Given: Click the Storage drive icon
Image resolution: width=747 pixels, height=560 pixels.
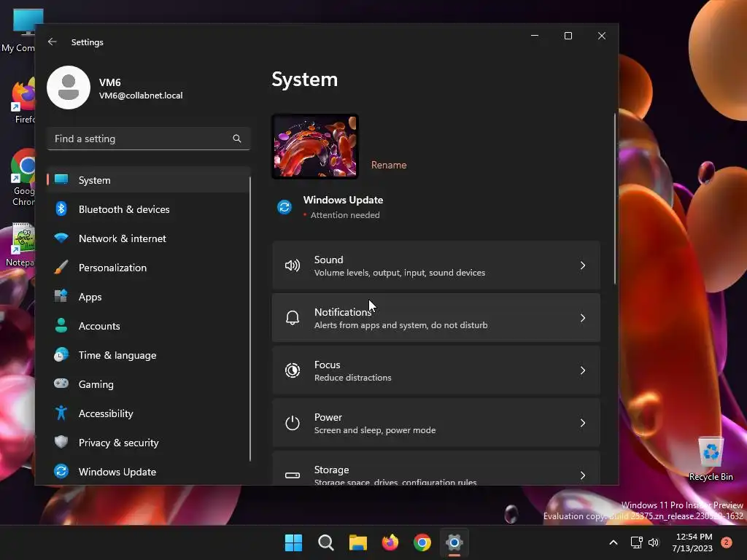Looking at the screenshot, I should pyautogui.click(x=293, y=475).
